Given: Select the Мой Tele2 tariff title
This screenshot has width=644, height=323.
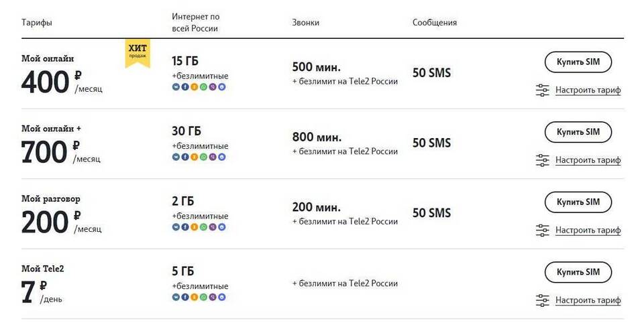Looking at the screenshot, I should (x=43, y=269).
